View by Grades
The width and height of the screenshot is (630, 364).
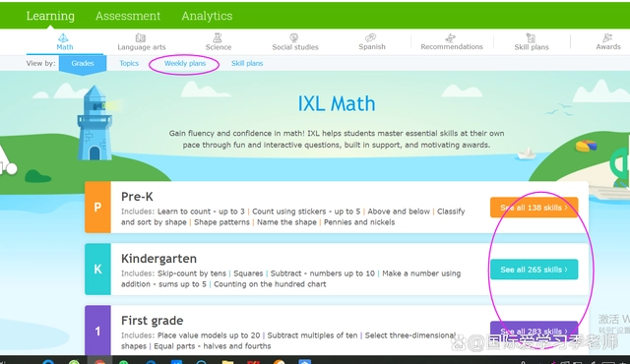pos(83,63)
